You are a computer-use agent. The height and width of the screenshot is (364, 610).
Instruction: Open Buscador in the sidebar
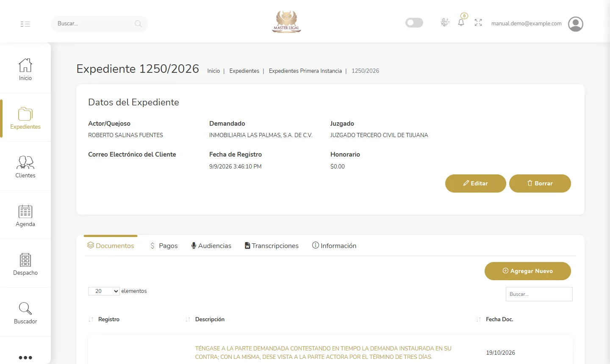[25, 313]
